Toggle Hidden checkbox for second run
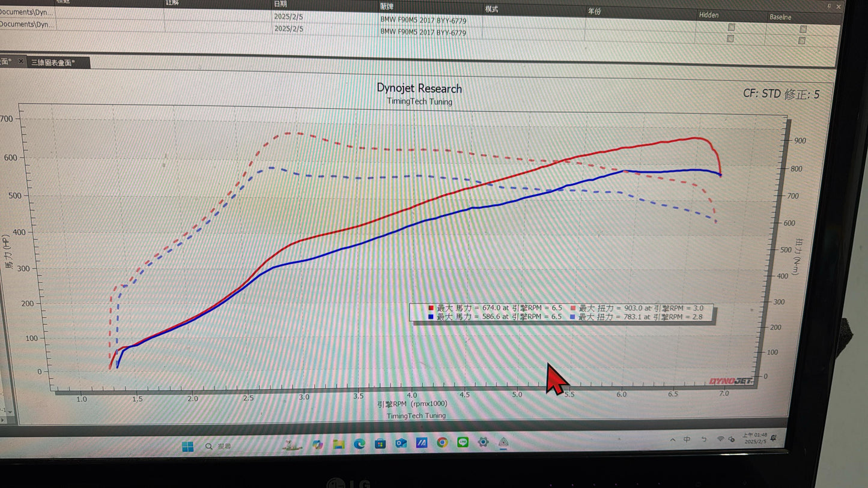This screenshot has height=488, width=868. tap(730, 38)
